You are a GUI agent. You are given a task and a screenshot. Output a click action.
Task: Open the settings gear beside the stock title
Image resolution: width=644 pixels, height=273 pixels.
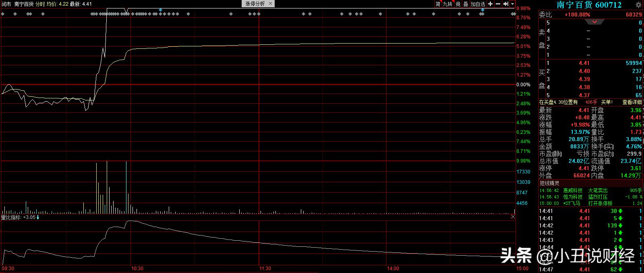click(x=638, y=4)
